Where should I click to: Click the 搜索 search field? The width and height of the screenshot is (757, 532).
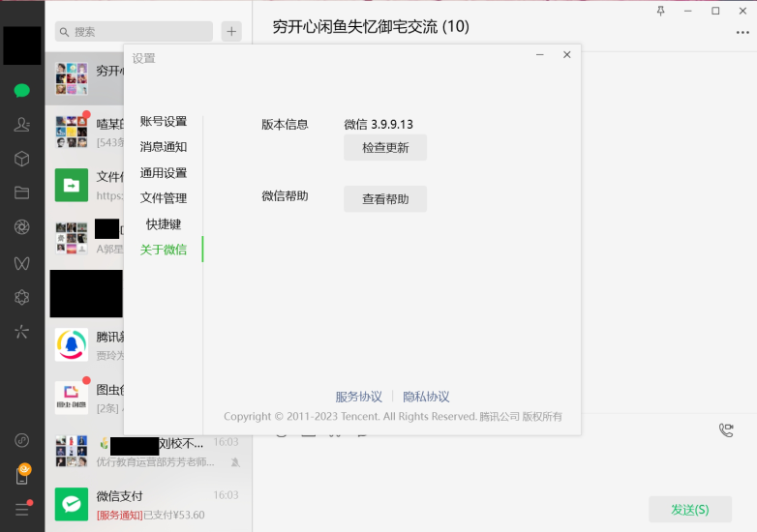click(134, 31)
